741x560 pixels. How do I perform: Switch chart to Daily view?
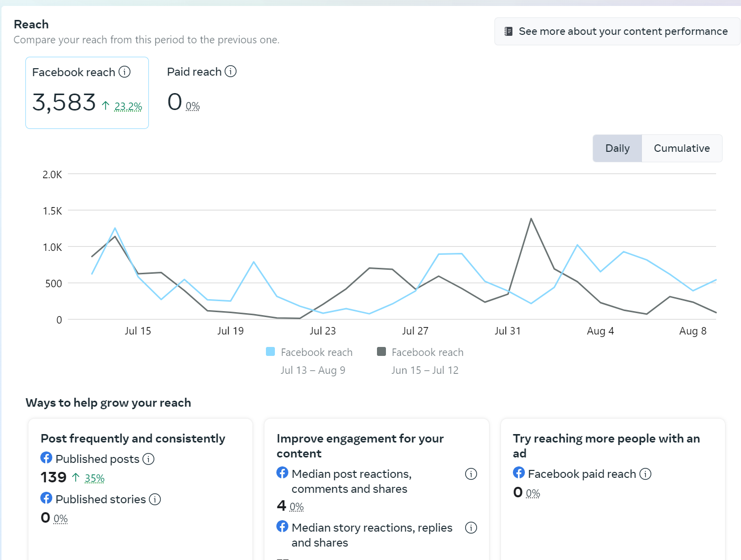(x=617, y=148)
